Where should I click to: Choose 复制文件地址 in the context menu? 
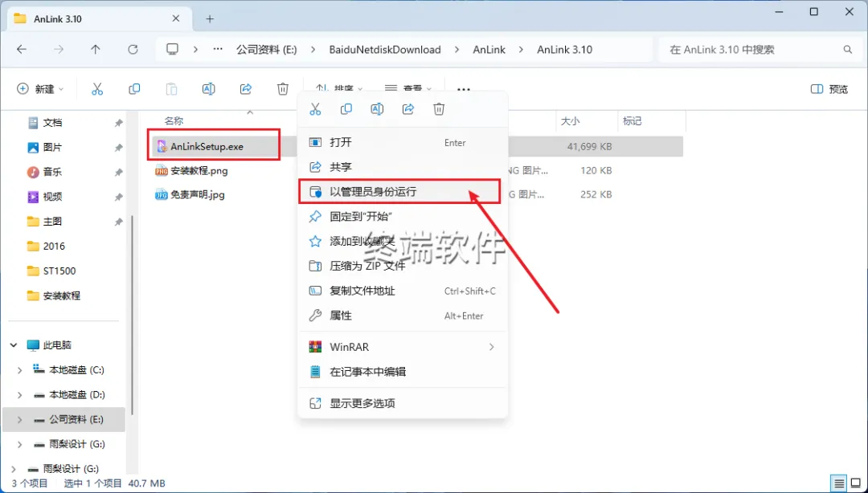pos(403,291)
